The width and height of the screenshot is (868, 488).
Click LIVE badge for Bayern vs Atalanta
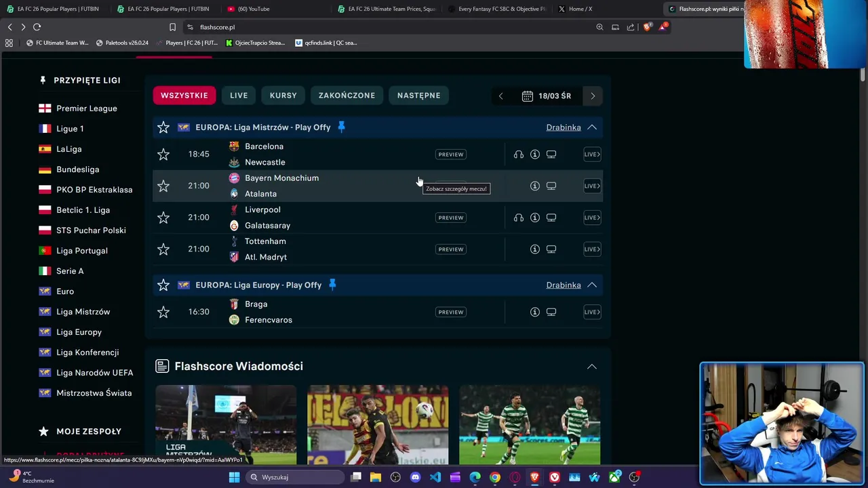coord(592,186)
